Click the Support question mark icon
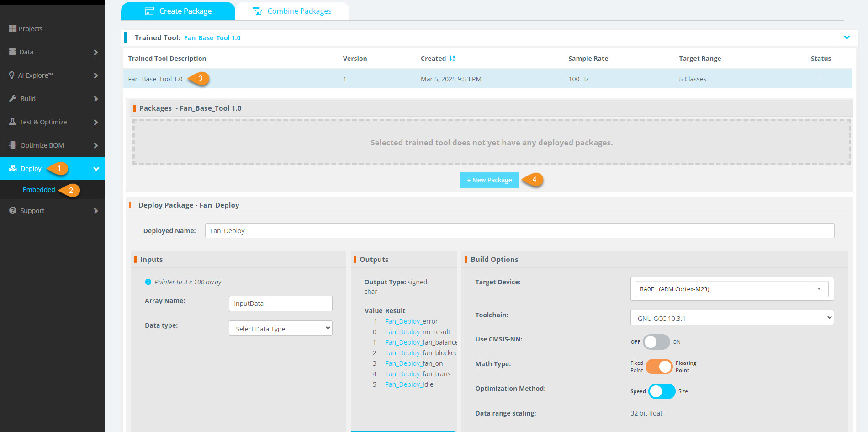This screenshot has width=868, height=432. 13,210
